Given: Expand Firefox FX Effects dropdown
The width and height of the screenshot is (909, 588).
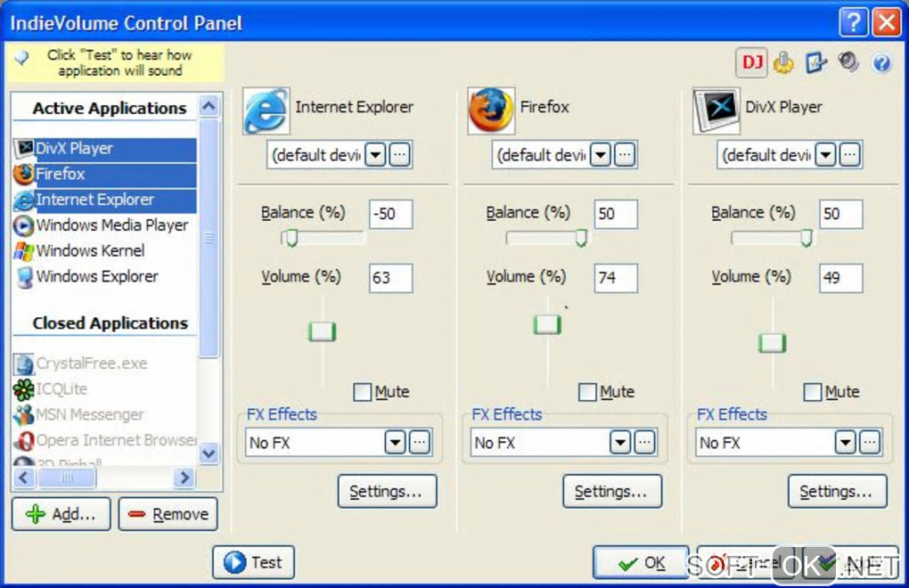Looking at the screenshot, I should pyautogui.click(x=619, y=443).
